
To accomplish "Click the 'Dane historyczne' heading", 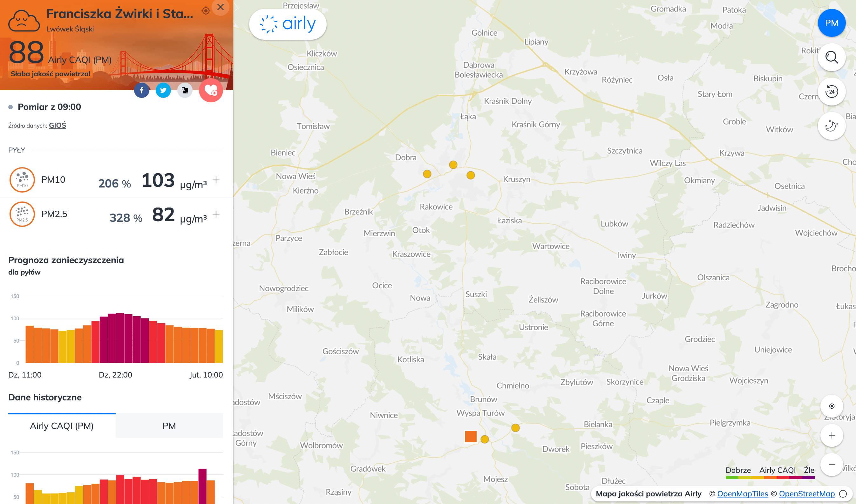I will pyautogui.click(x=45, y=397).
